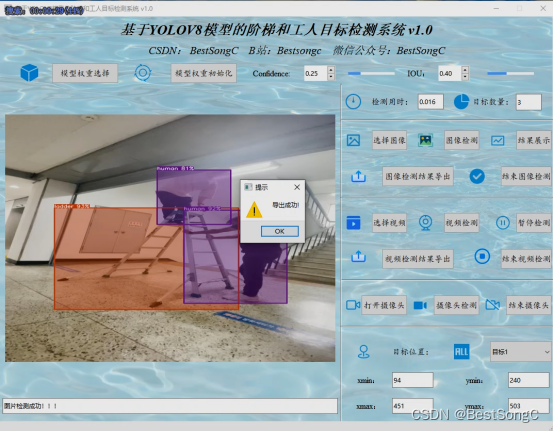Click 模型权重初始化 button
The width and height of the screenshot is (554, 432).
click(x=204, y=73)
